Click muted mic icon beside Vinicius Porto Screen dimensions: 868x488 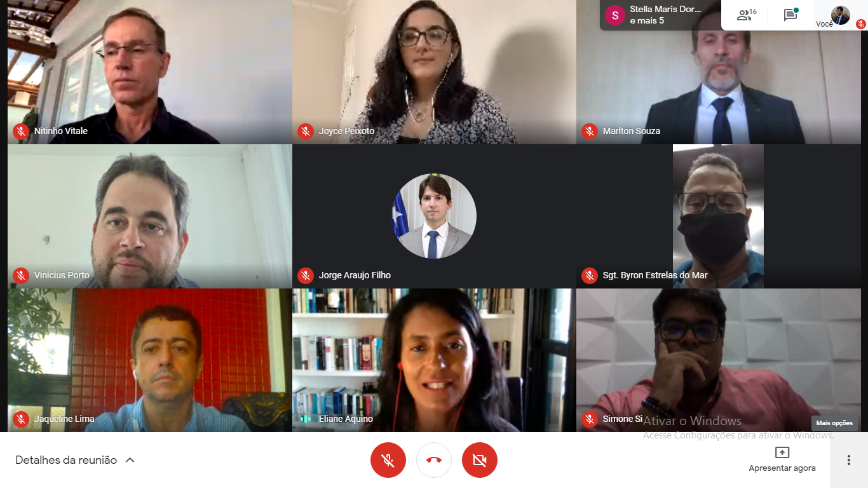(21, 276)
